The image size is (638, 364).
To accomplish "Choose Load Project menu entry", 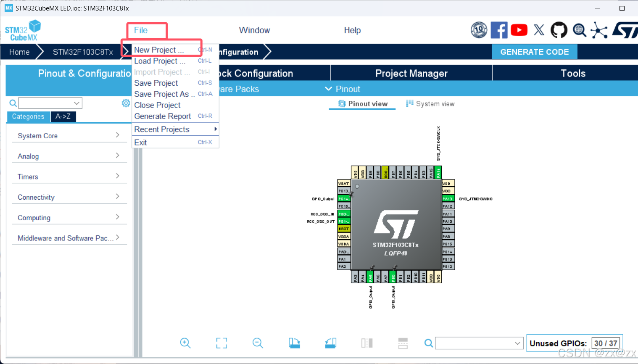I will click(175, 61).
